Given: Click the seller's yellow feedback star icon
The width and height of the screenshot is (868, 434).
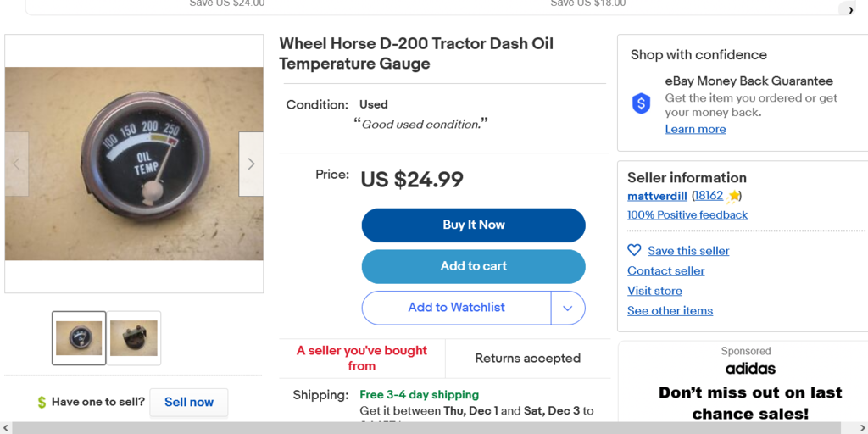Looking at the screenshot, I should click(734, 196).
